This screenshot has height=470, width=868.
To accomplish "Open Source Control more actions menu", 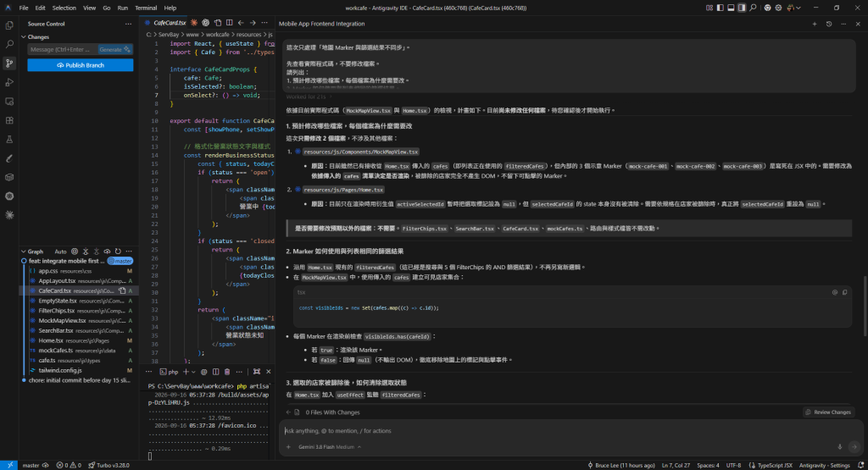I will (129, 24).
